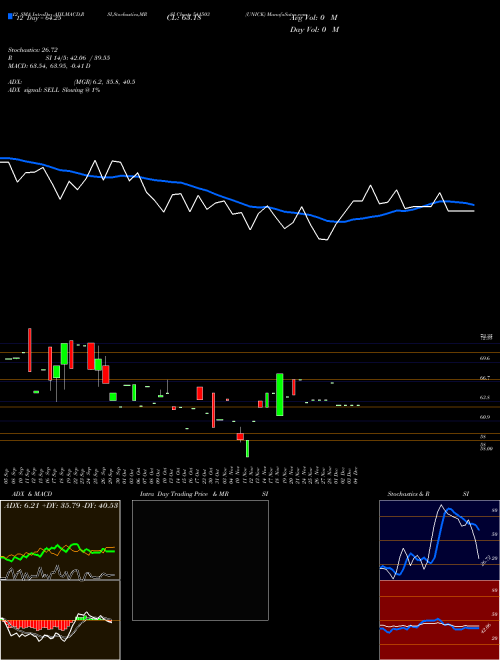Image resolution: width=500 pixels, height=660 pixels.
Task: Click the ADX line chart panel
Action: [60, 540]
